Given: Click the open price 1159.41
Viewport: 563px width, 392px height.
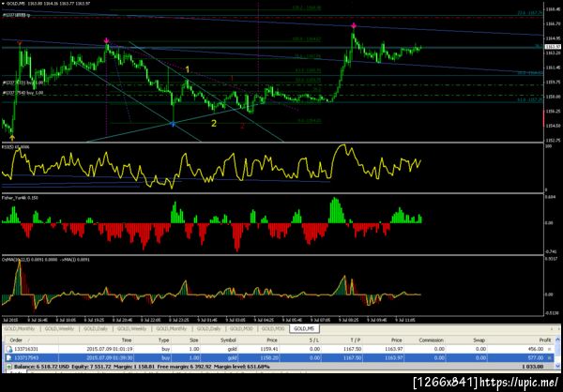Looking at the screenshot, I should [x=269, y=349].
